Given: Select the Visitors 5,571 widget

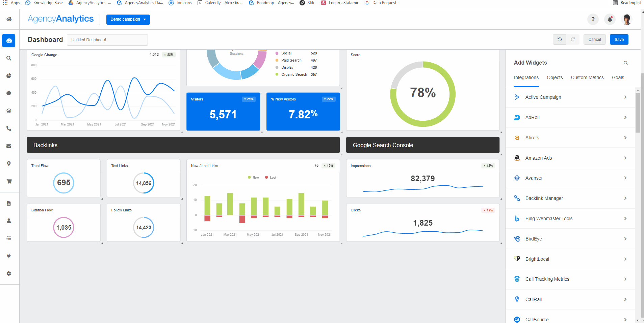Looking at the screenshot, I should tap(223, 112).
